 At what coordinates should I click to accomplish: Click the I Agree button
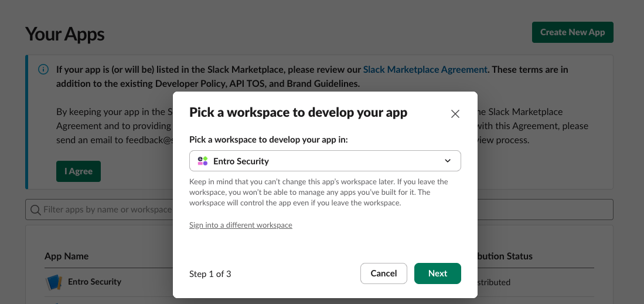79,171
